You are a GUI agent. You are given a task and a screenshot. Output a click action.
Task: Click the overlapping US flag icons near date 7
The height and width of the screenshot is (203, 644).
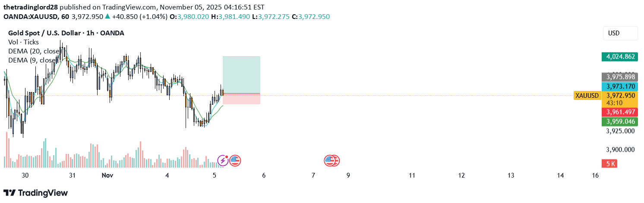(x=331, y=161)
